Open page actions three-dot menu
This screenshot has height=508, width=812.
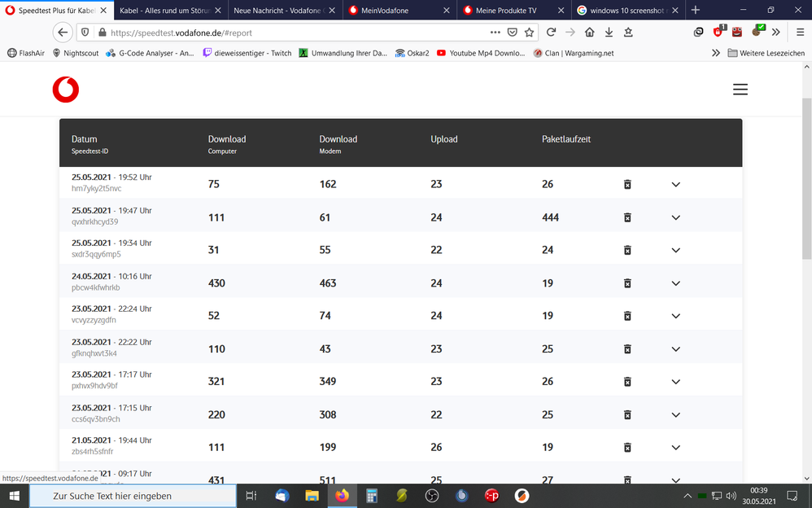[x=495, y=33]
